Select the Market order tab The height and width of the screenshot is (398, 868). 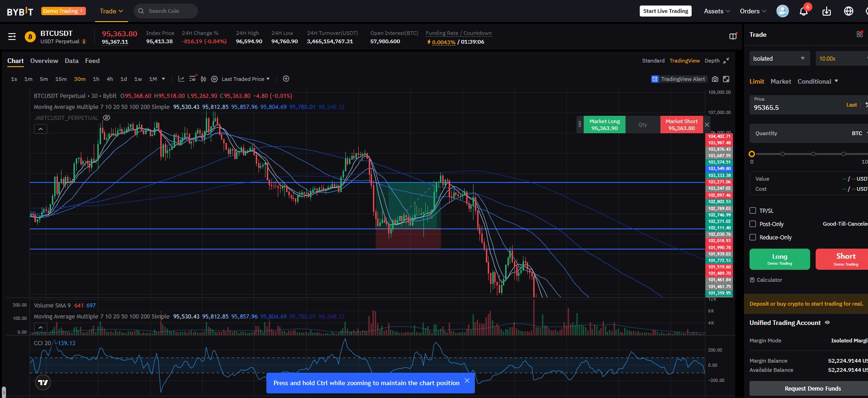pyautogui.click(x=781, y=81)
